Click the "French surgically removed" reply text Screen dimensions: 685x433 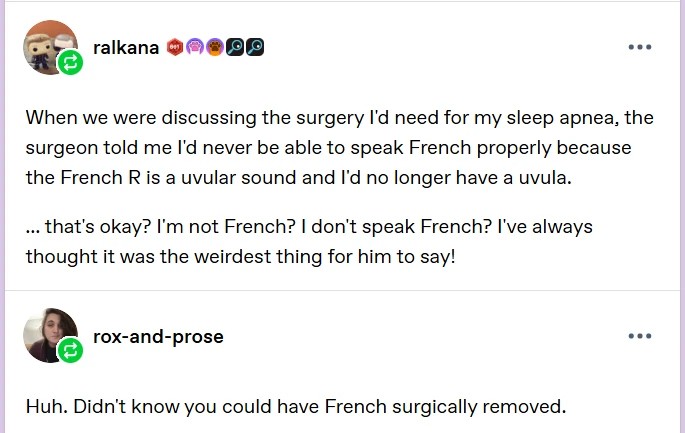(x=296, y=407)
